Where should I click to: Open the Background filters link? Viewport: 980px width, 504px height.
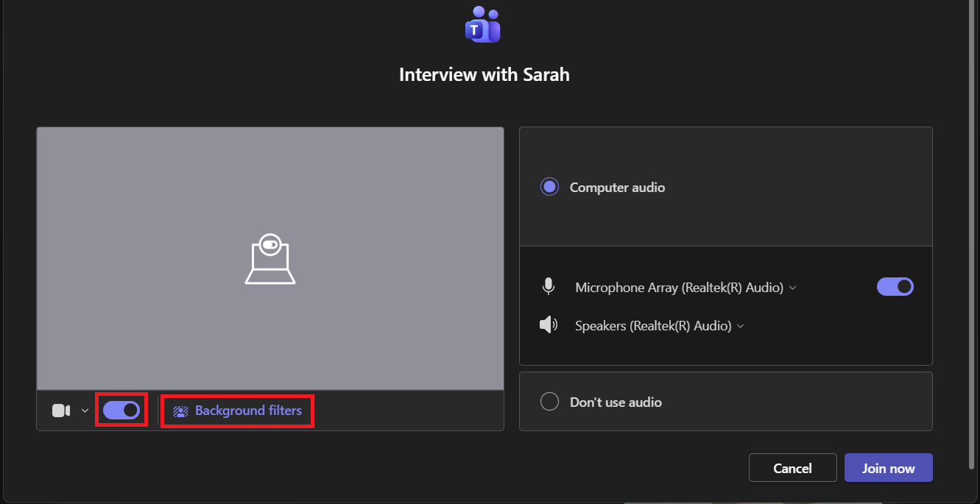pos(248,411)
